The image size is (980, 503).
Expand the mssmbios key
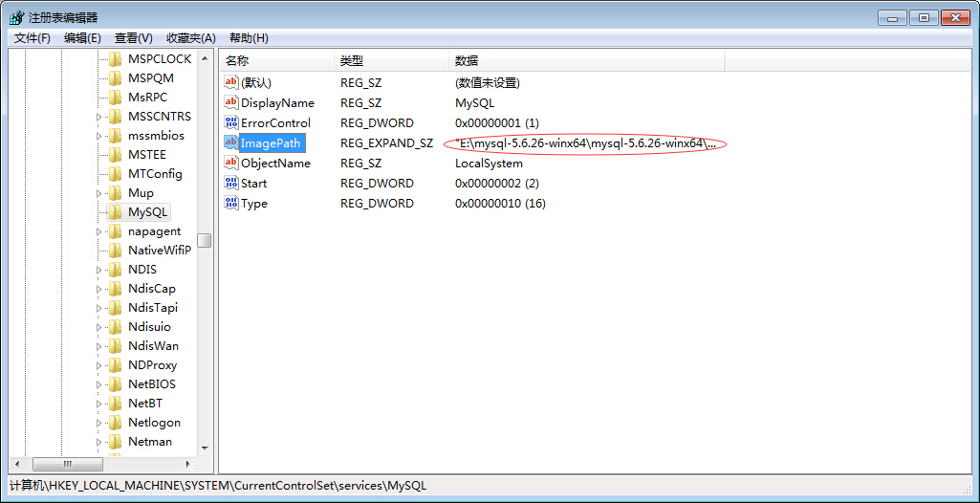(x=98, y=136)
